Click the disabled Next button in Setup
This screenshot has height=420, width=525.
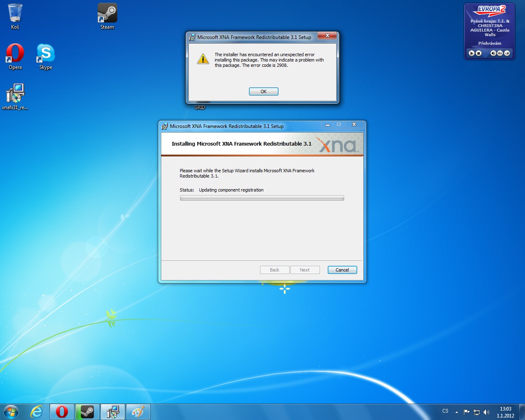pos(305,270)
